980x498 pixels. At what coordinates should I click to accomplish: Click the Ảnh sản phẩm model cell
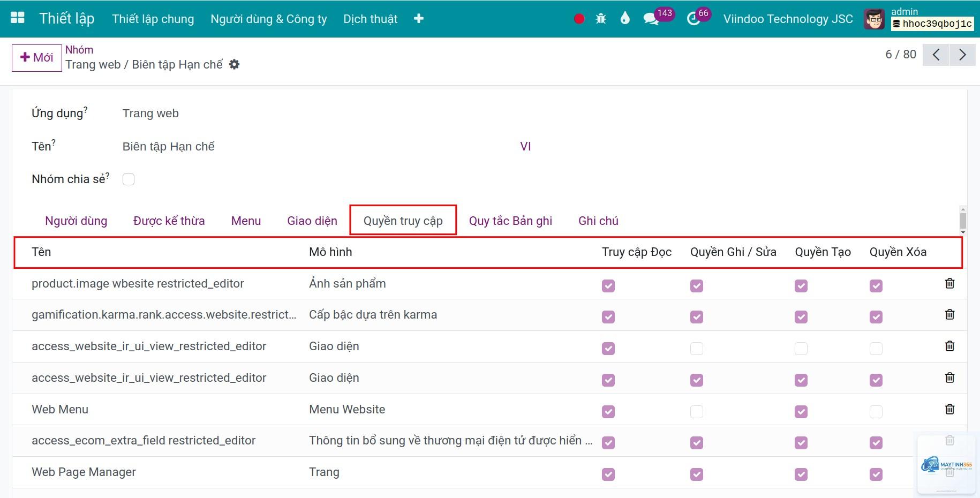click(x=347, y=283)
